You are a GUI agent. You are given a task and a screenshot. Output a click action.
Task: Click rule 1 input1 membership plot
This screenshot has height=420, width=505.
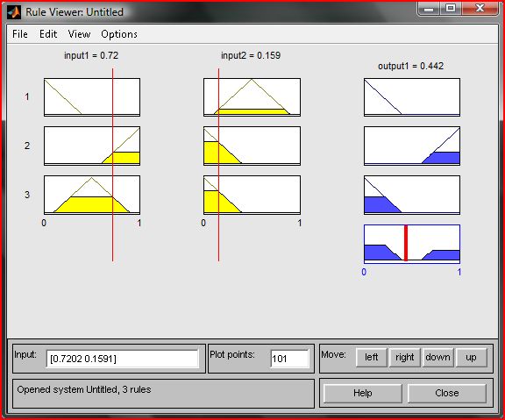tap(92, 97)
